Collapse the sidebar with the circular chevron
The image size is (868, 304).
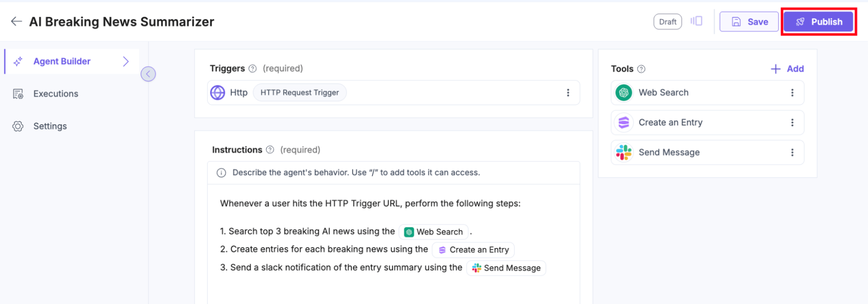[x=148, y=74]
